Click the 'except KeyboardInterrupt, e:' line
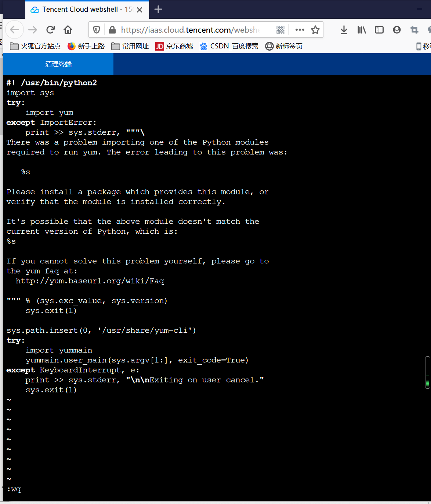Image resolution: width=431 pixels, height=504 pixels. click(73, 370)
